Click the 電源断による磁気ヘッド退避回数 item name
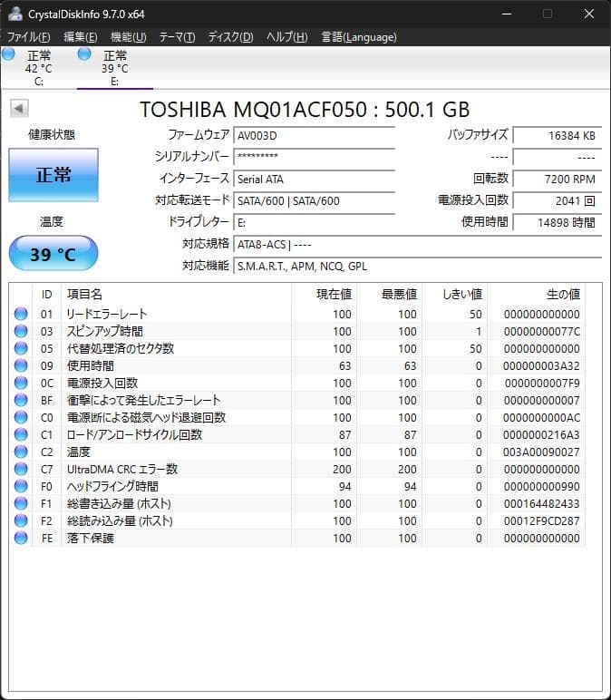 [x=146, y=417]
